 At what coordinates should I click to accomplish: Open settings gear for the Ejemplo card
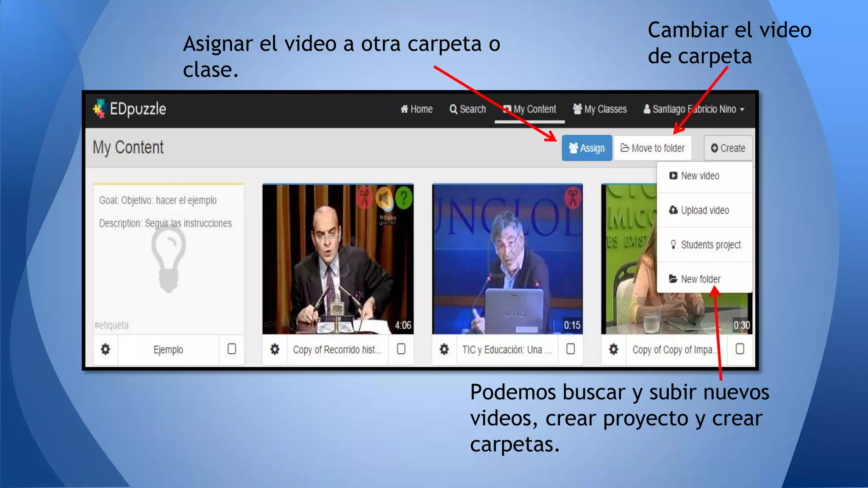click(106, 349)
